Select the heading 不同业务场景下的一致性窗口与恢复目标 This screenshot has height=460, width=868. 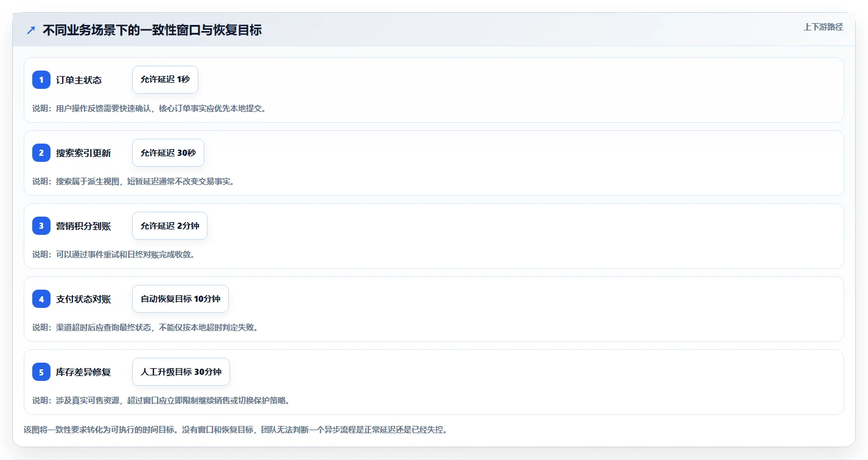coord(152,30)
